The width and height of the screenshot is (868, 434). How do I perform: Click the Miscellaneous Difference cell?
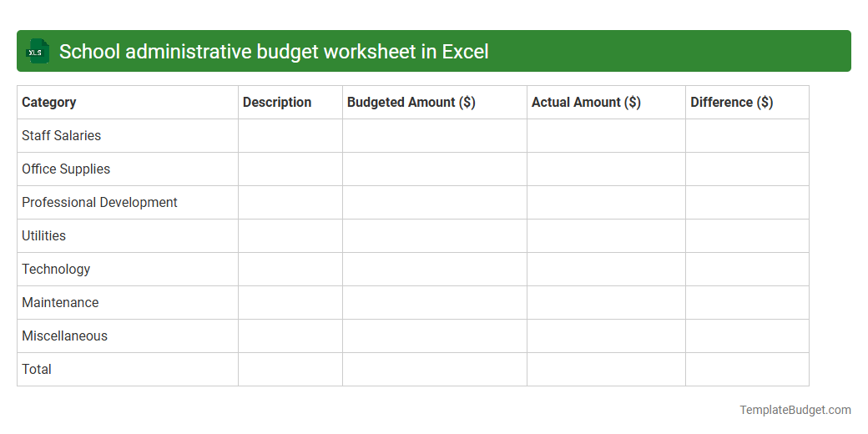click(747, 336)
